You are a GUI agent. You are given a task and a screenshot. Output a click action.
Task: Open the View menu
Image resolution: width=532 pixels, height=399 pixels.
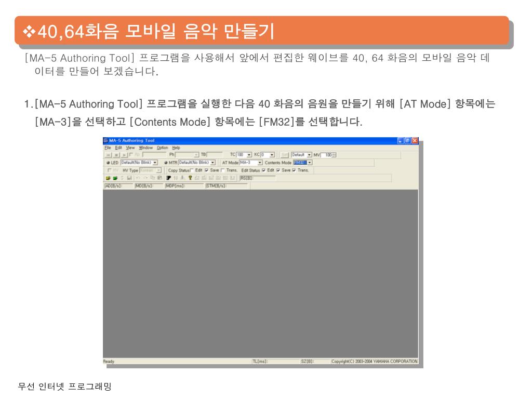tap(130, 148)
